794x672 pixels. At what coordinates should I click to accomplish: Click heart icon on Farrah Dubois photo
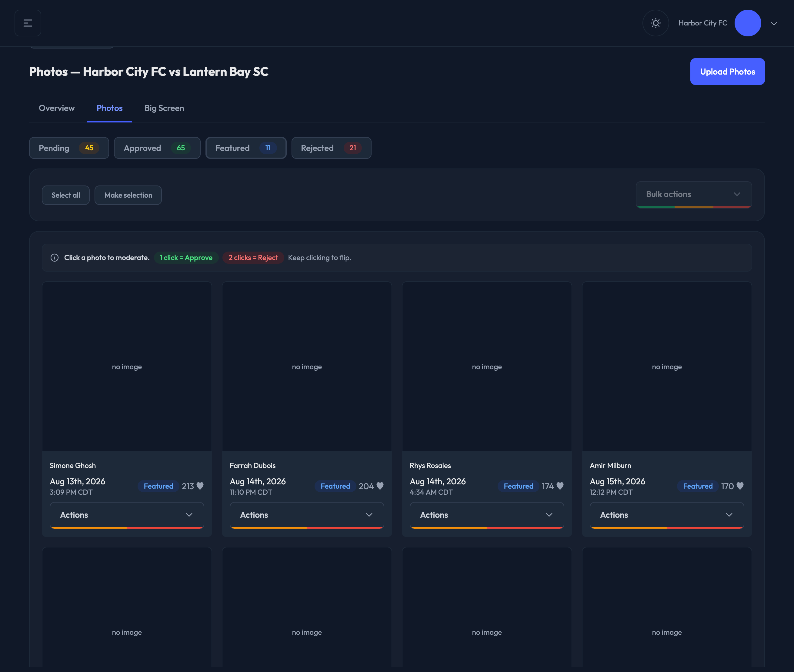coord(380,486)
